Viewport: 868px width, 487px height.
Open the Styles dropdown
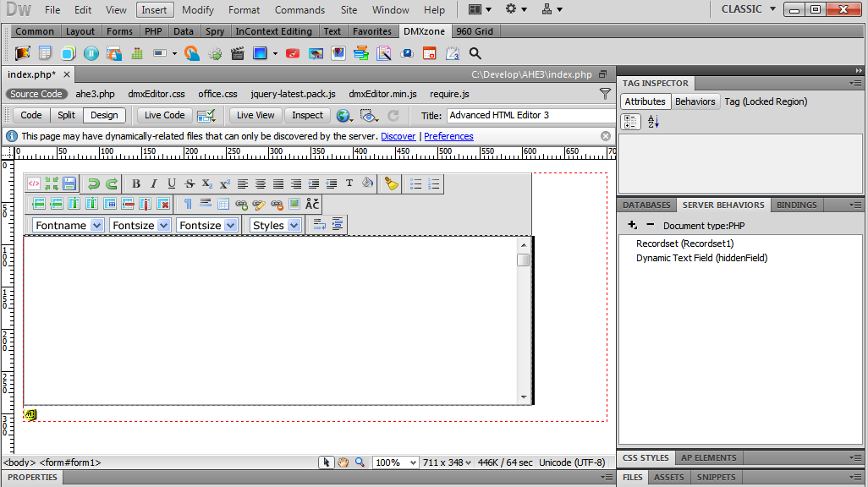pos(275,225)
